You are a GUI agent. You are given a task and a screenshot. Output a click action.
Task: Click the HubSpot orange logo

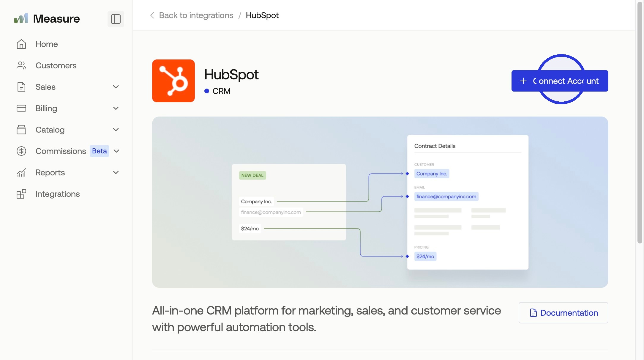(173, 81)
